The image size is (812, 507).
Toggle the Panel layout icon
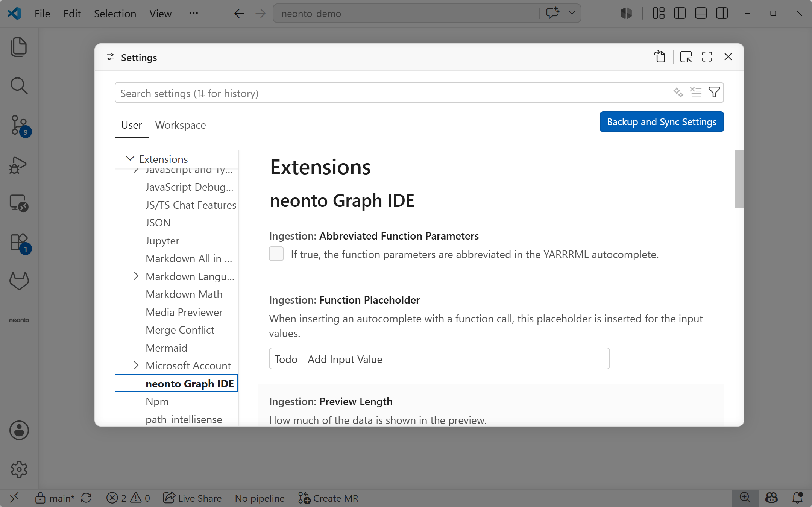pos(701,13)
